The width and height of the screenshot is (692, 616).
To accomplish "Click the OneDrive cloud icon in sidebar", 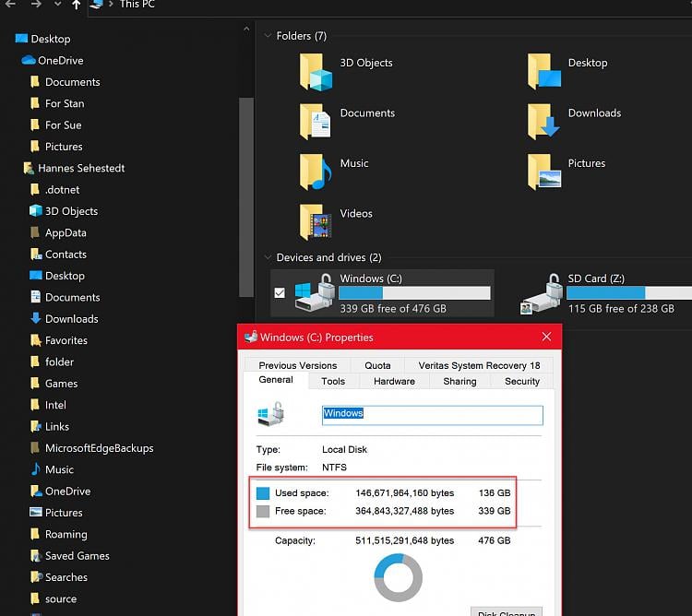I will pos(29,60).
